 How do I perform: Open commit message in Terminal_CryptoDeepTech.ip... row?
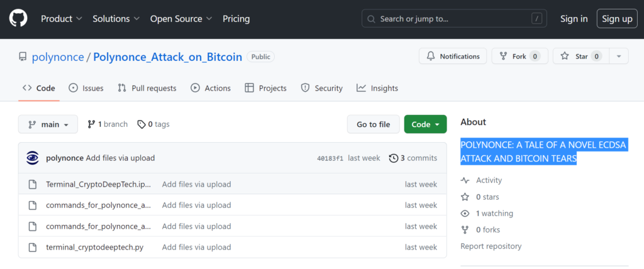(197, 184)
